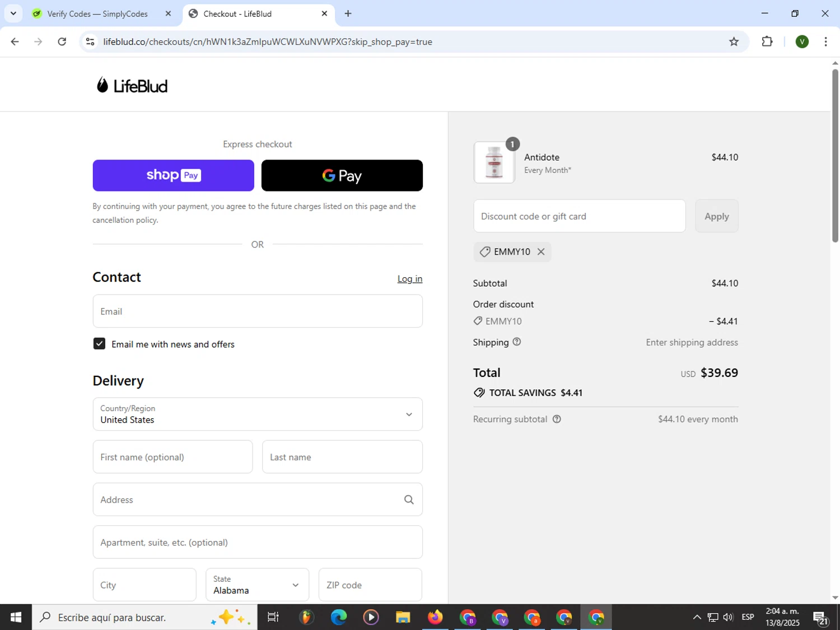Open the tab search dropdown arrow
This screenshot has height=630, width=840.
(x=13, y=13)
